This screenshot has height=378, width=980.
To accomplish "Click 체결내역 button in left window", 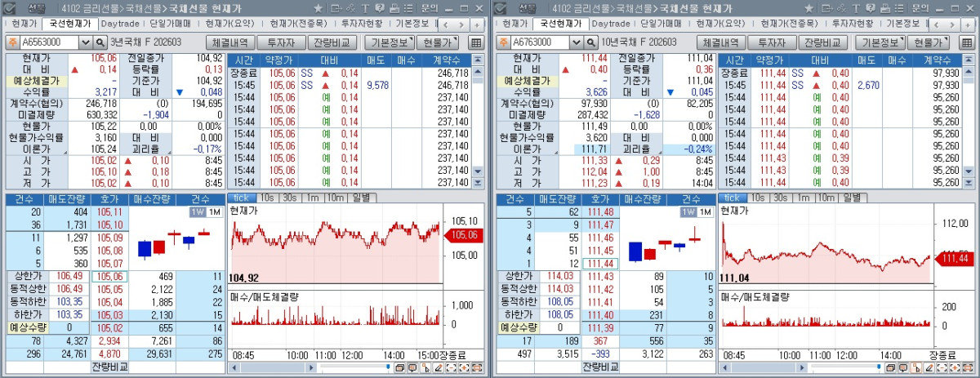I will click(230, 42).
